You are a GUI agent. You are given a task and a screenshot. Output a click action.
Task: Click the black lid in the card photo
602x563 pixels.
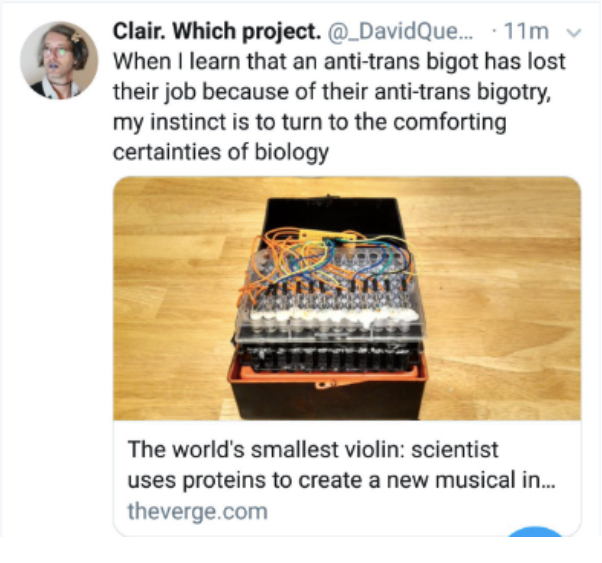coord(332,217)
